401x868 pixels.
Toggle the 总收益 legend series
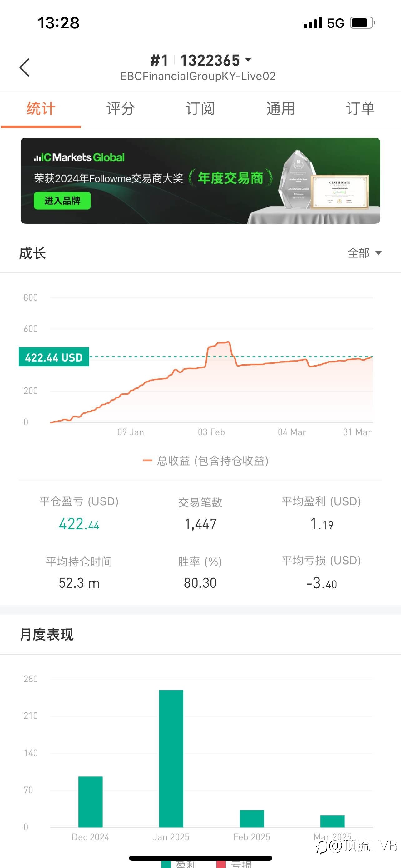pyautogui.click(x=205, y=461)
